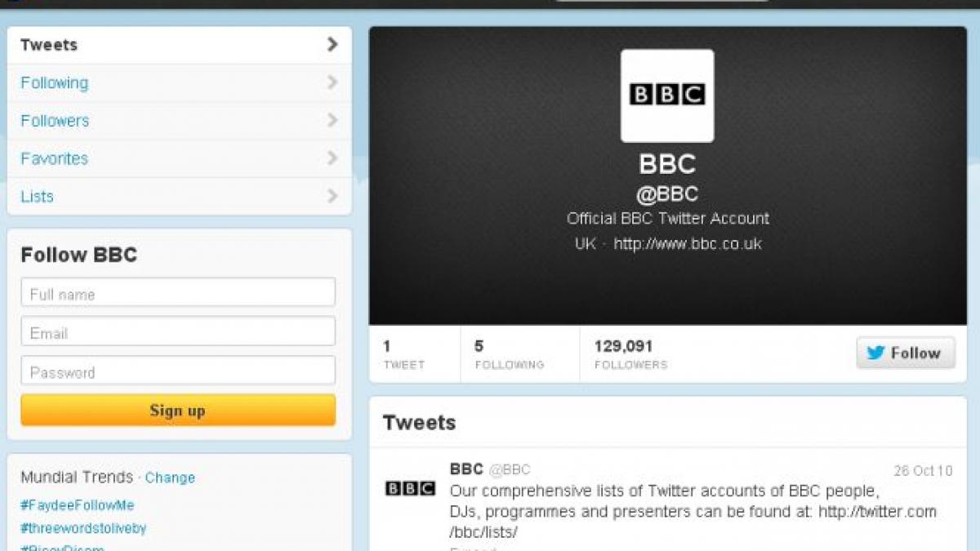Open the tweet's 26 Oct 10 timestamp
The width and height of the screenshot is (980, 551).
click(923, 470)
